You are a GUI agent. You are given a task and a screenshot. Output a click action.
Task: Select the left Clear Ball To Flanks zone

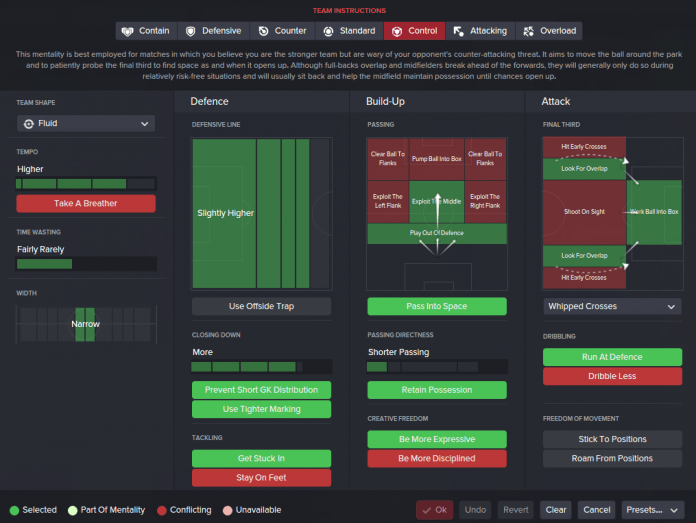[x=388, y=158]
